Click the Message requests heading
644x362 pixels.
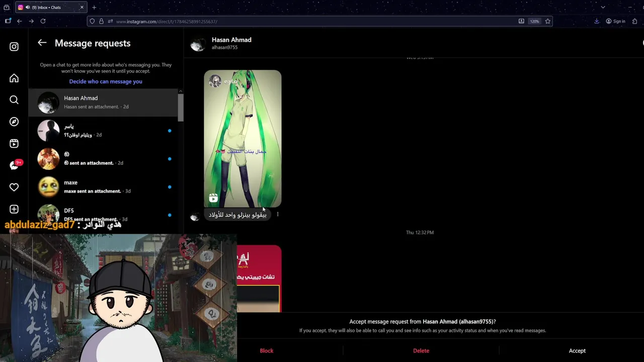(x=93, y=43)
